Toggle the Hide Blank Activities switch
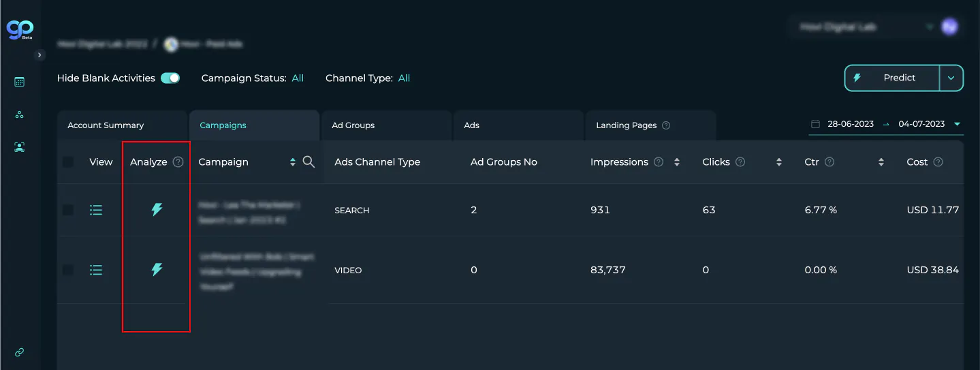The height and width of the screenshot is (370, 980). (170, 78)
